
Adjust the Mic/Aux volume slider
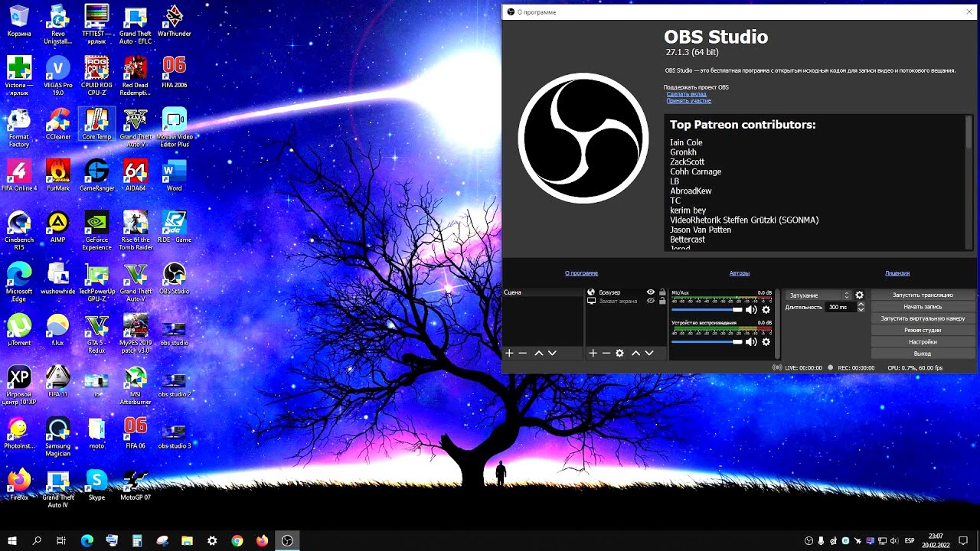[707, 310]
